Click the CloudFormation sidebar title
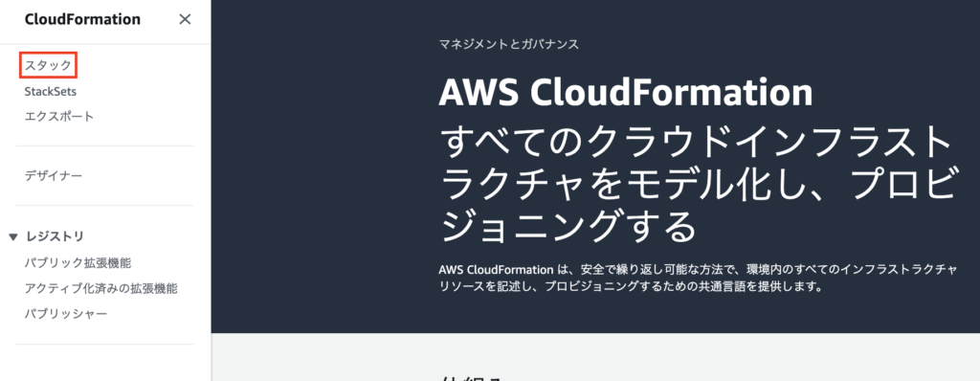980x381 pixels. click(82, 19)
